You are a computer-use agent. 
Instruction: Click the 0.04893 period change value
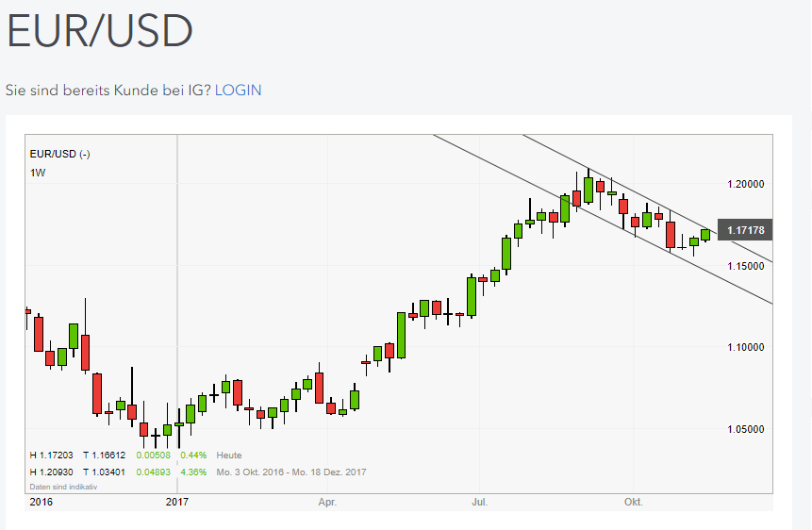pos(154,472)
